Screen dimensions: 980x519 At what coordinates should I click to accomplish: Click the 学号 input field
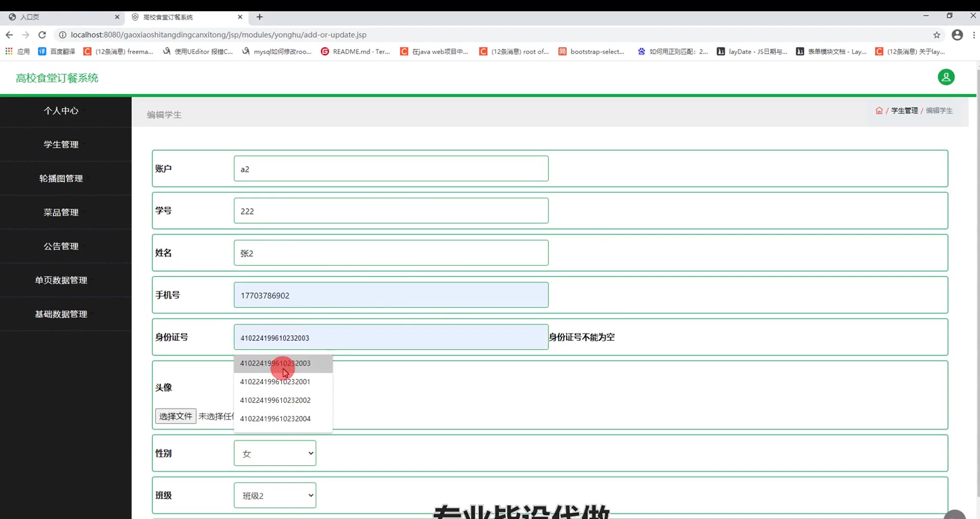[391, 210]
